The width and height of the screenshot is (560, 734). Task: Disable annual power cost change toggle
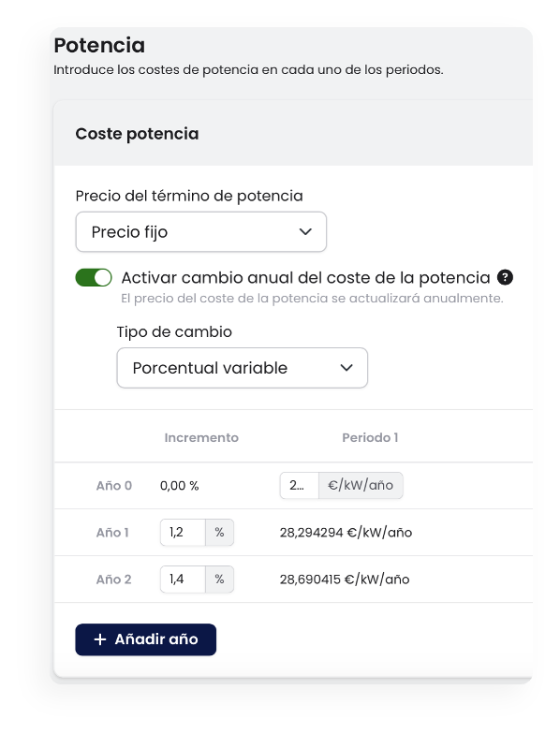coord(94,277)
